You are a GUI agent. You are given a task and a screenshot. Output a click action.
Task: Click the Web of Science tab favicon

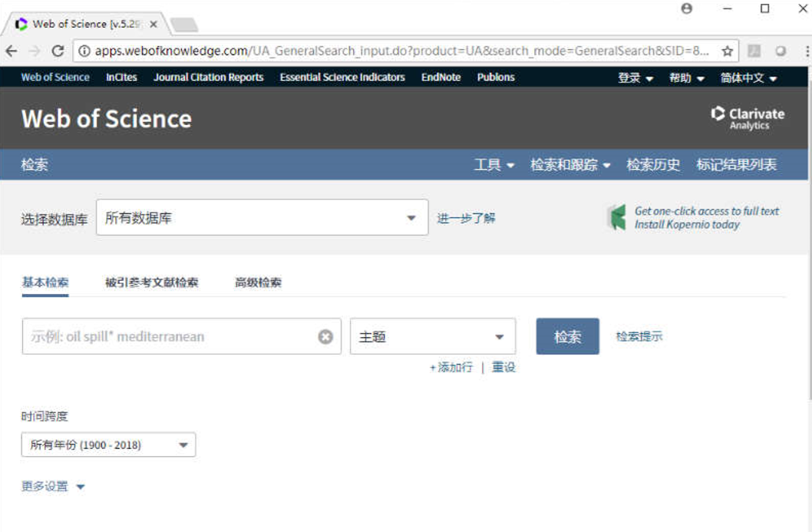tap(21, 24)
